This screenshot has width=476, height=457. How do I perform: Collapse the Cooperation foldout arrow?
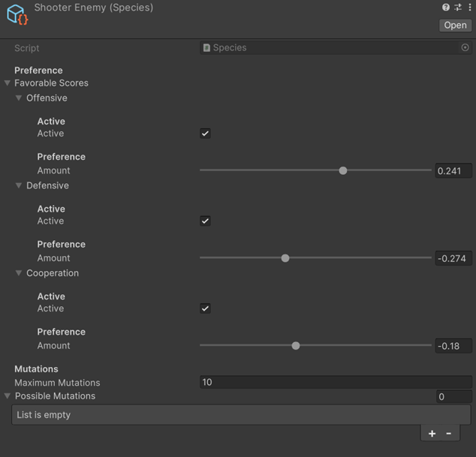pyautogui.click(x=19, y=273)
